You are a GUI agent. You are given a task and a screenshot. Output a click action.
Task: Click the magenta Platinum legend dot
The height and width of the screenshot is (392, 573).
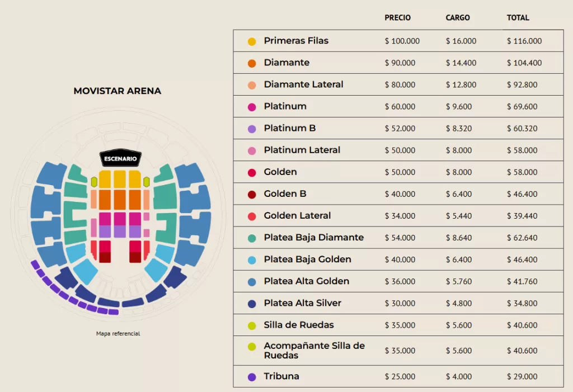click(252, 107)
